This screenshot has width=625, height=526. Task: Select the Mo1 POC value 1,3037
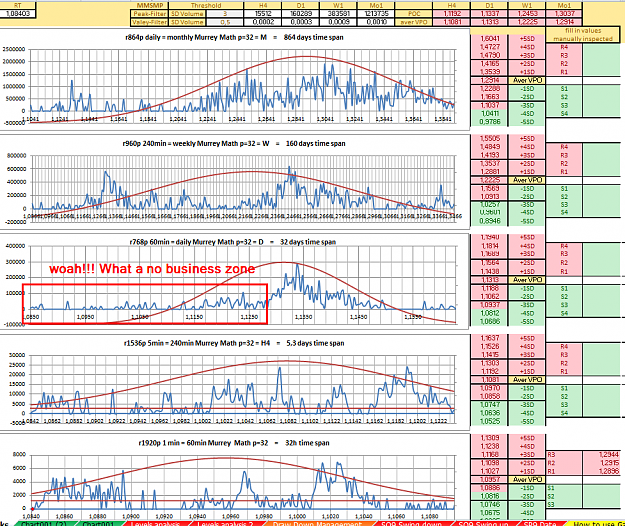564,14
